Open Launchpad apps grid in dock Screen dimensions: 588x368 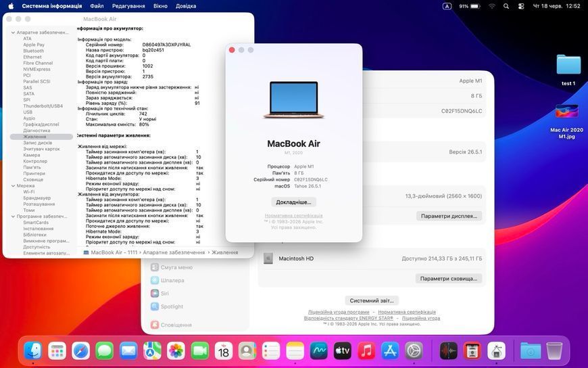pyautogui.click(x=57, y=352)
